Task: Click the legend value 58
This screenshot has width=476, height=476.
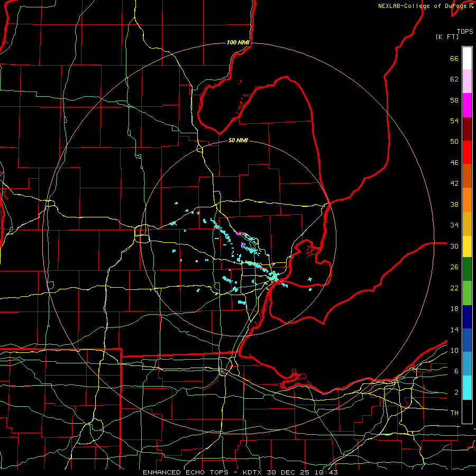Action: pos(454,100)
